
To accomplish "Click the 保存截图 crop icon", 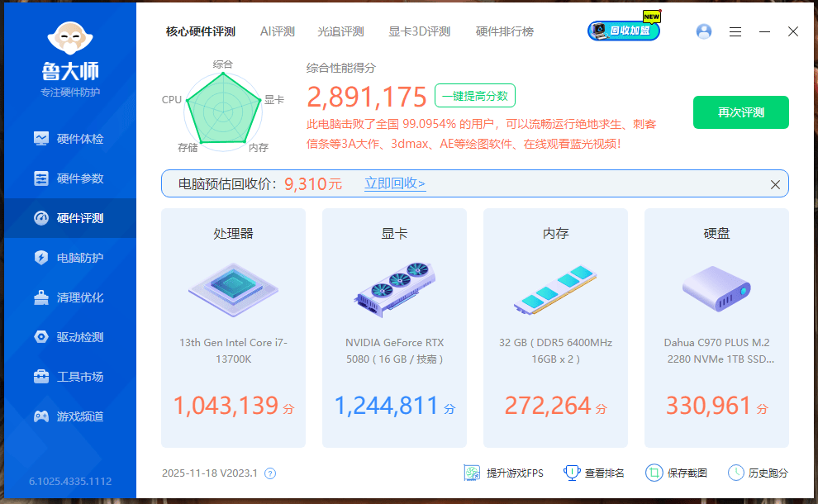I will (x=654, y=473).
